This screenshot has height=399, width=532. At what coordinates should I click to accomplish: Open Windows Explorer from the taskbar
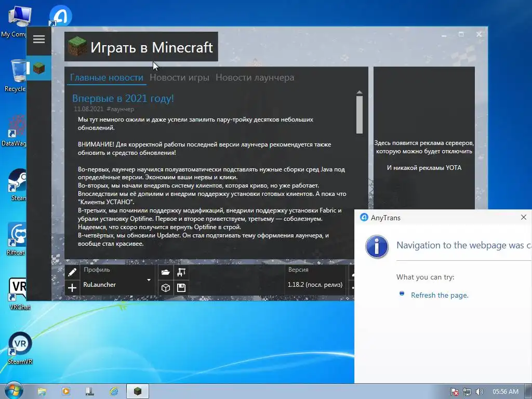tap(42, 392)
